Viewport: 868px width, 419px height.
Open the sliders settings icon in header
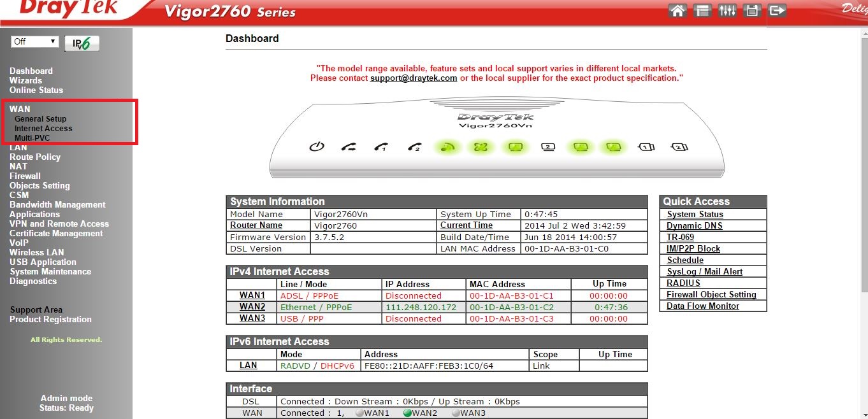(727, 11)
